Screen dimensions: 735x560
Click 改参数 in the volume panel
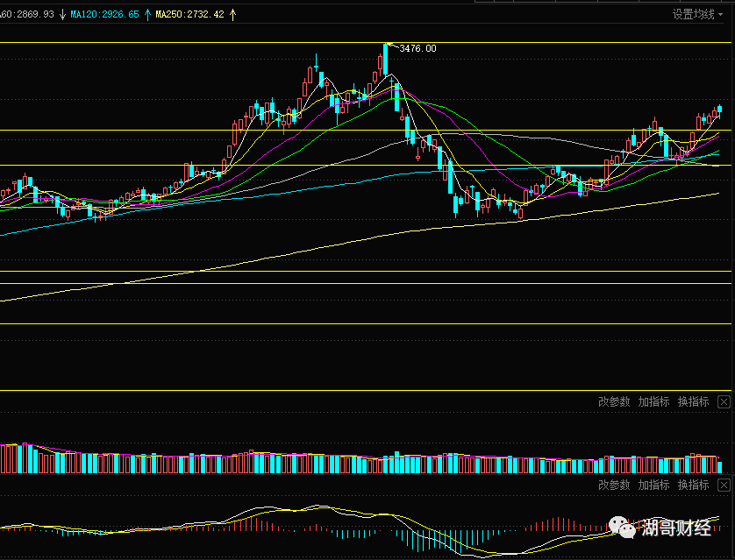[614, 401]
